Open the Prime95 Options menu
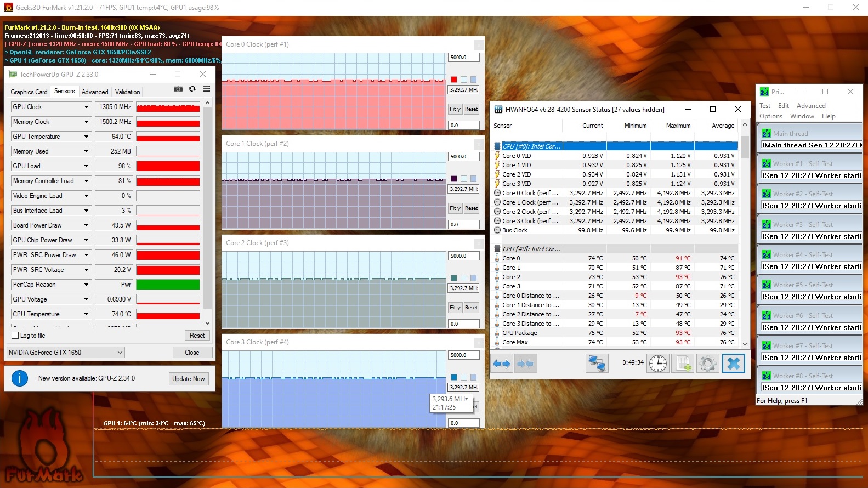Viewport: 868px width, 488px height. click(x=771, y=116)
